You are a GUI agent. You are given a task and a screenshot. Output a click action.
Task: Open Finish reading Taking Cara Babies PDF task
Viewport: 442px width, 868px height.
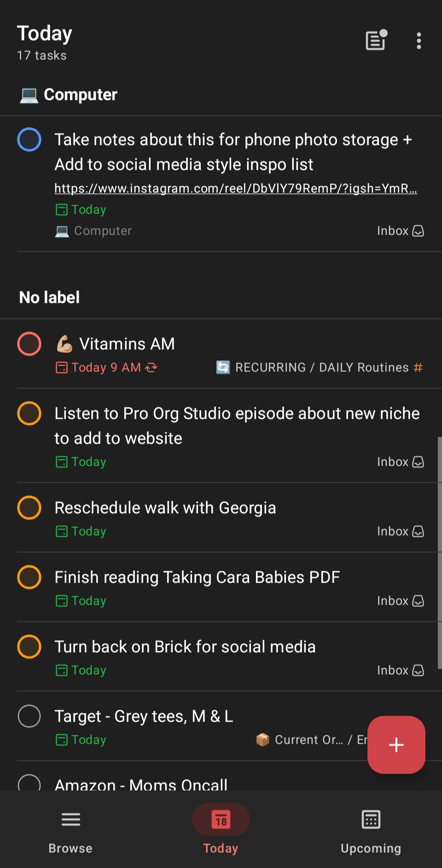point(197,577)
